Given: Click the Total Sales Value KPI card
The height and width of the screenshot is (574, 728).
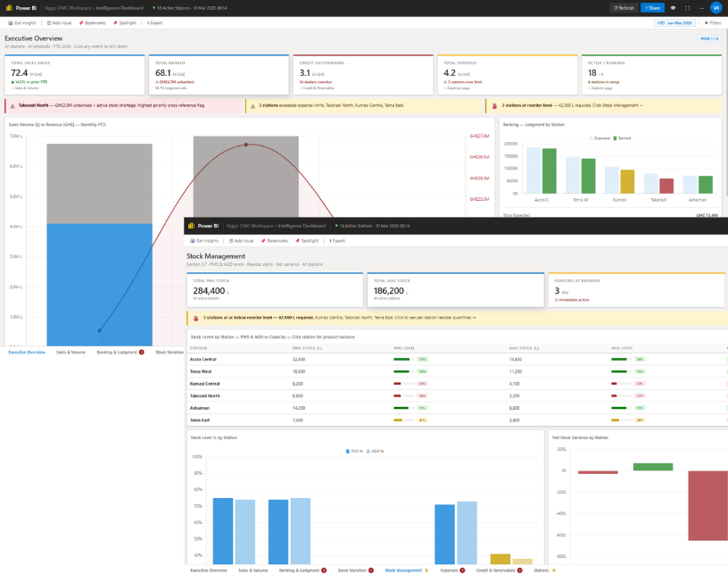Looking at the screenshot, I should point(74,74).
